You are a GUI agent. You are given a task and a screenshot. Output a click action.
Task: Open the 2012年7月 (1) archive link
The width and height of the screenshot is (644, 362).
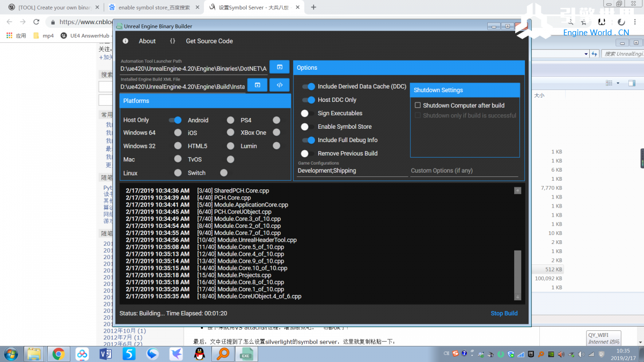tap(123, 337)
